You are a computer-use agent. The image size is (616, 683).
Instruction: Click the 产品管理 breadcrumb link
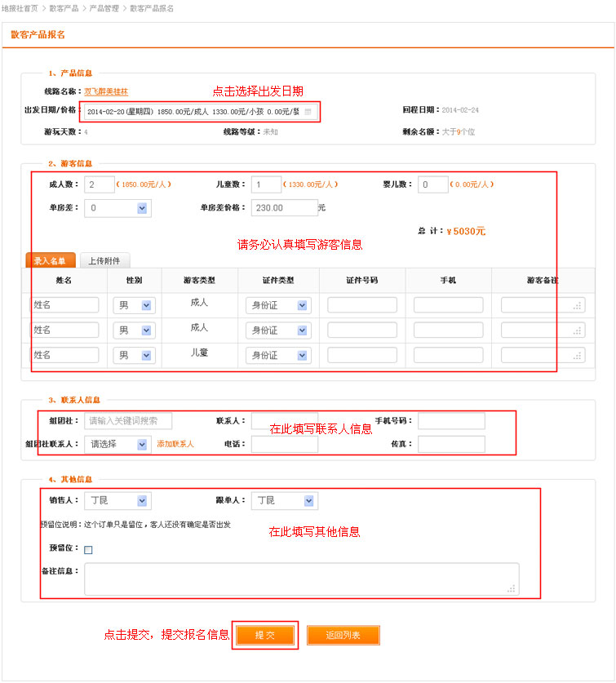(x=104, y=8)
